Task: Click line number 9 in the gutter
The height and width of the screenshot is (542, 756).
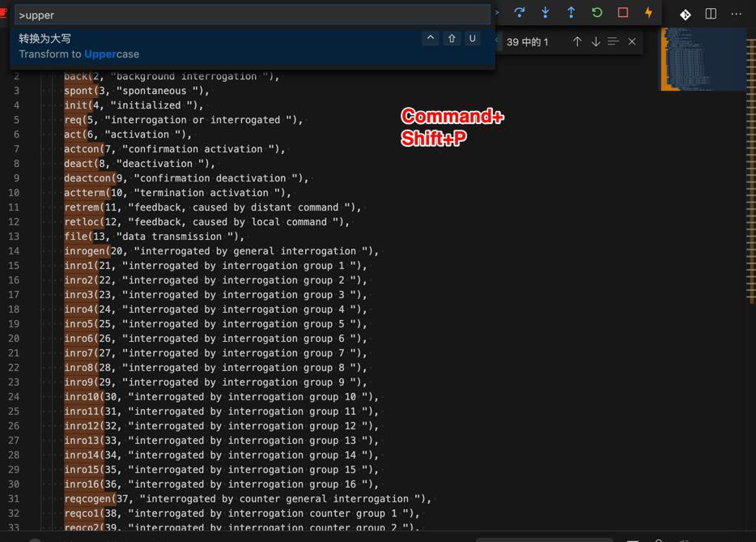Action: pos(16,178)
